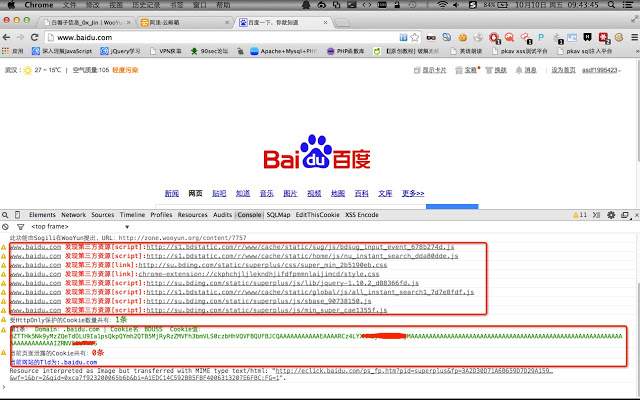The image size is (640, 400).
Task: Click the 图片 link on Baidu
Action: click(x=290, y=193)
